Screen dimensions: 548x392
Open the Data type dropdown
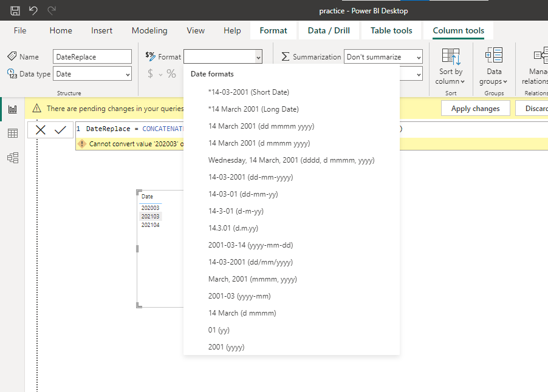point(92,73)
